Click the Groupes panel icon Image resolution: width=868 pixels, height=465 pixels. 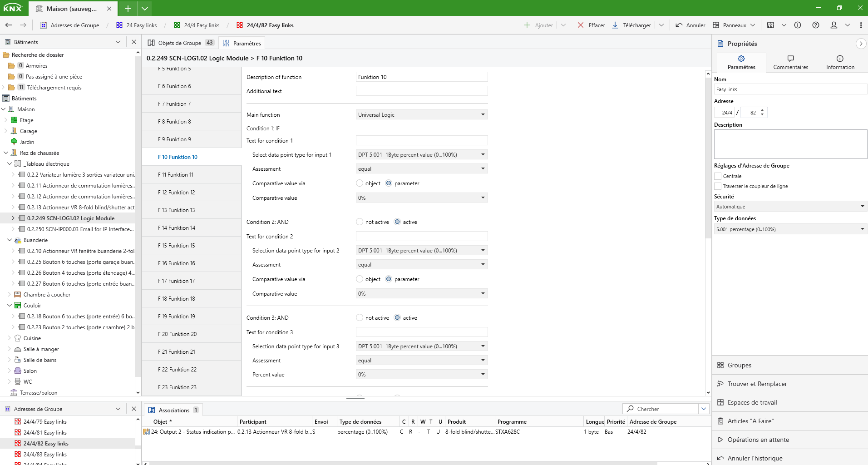720,365
